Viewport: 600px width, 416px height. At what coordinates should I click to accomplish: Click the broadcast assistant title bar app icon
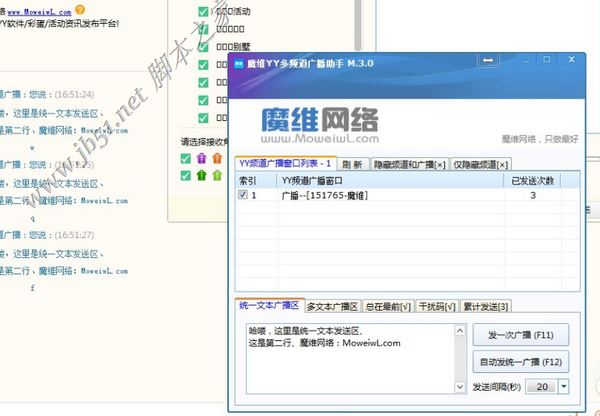239,64
